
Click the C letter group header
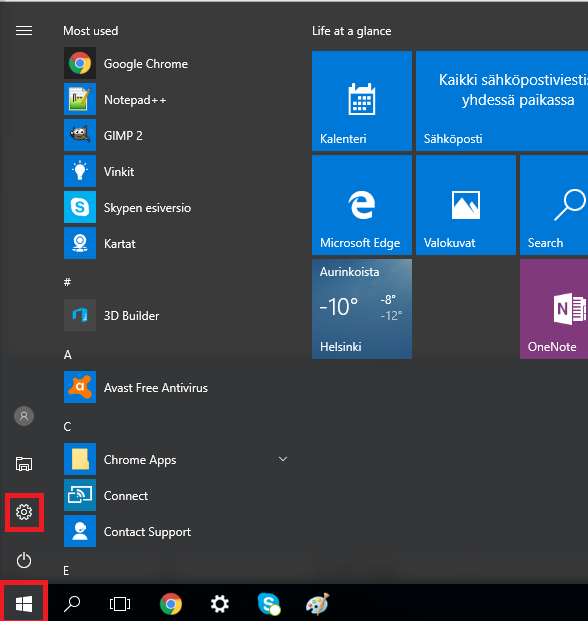click(x=67, y=427)
